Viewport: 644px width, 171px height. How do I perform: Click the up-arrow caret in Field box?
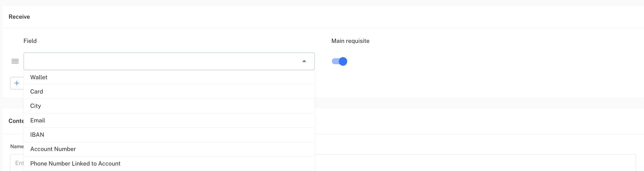pyautogui.click(x=304, y=61)
